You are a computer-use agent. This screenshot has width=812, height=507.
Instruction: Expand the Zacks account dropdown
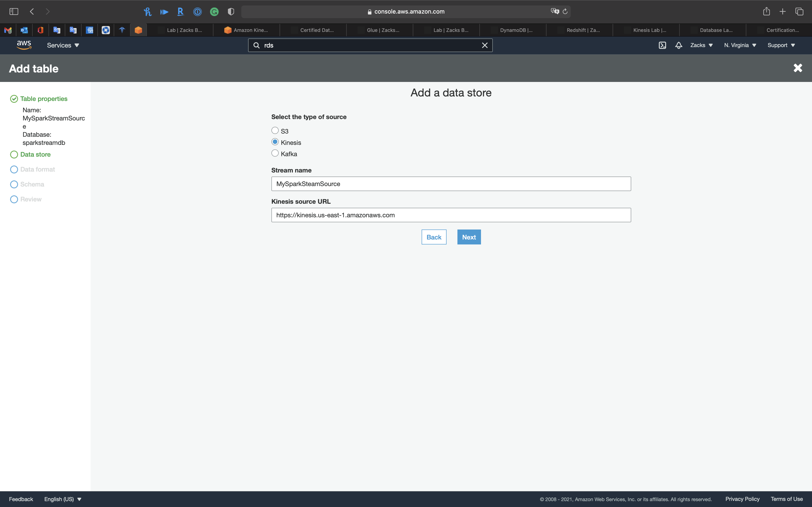(701, 45)
